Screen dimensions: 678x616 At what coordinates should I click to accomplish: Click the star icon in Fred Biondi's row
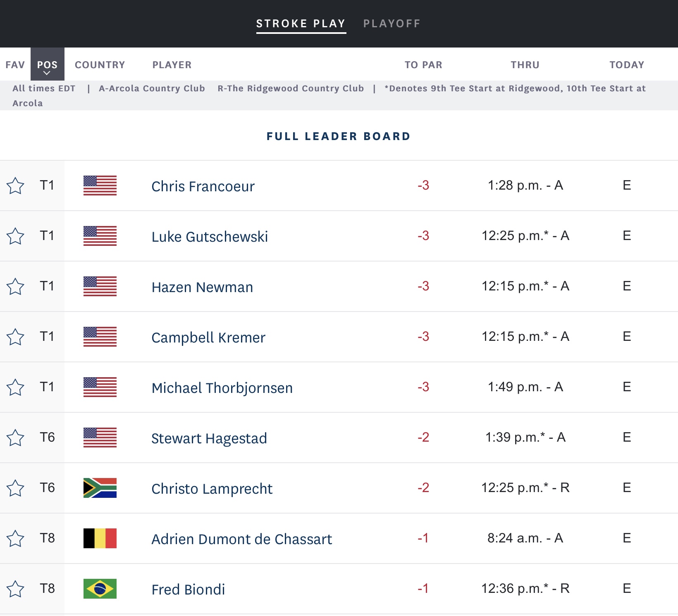tap(15, 589)
